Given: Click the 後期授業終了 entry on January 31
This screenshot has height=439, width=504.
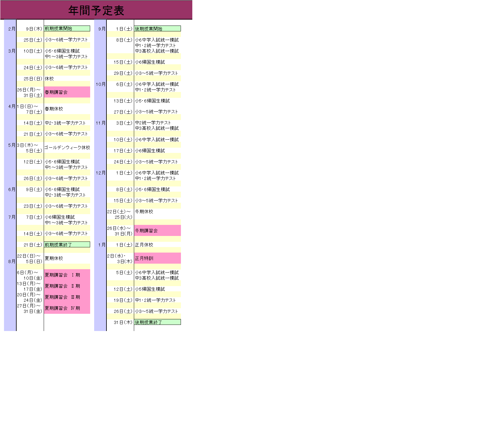Looking at the screenshot, I should [x=157, y=322].
